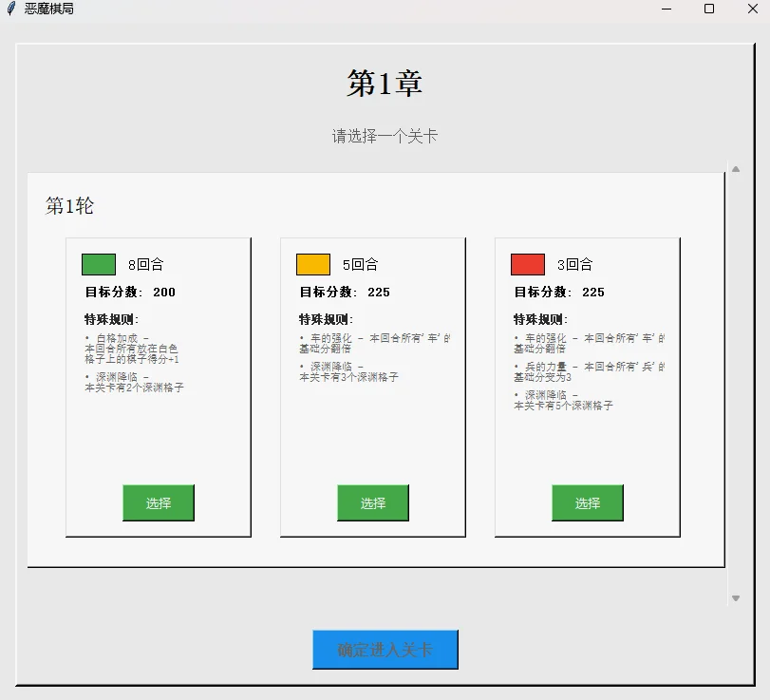
Task: Click the green difficulty swatch on the 8回合 card
Action: (x=99, y=264)
